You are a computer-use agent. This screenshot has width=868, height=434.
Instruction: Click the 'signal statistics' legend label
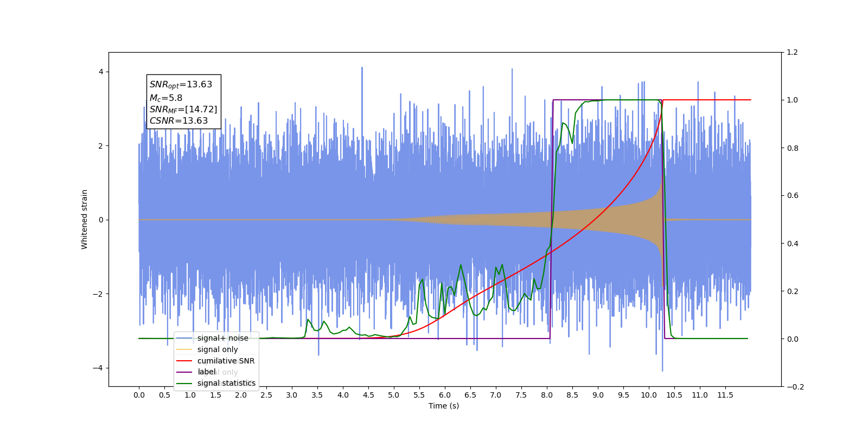point(226,383)
